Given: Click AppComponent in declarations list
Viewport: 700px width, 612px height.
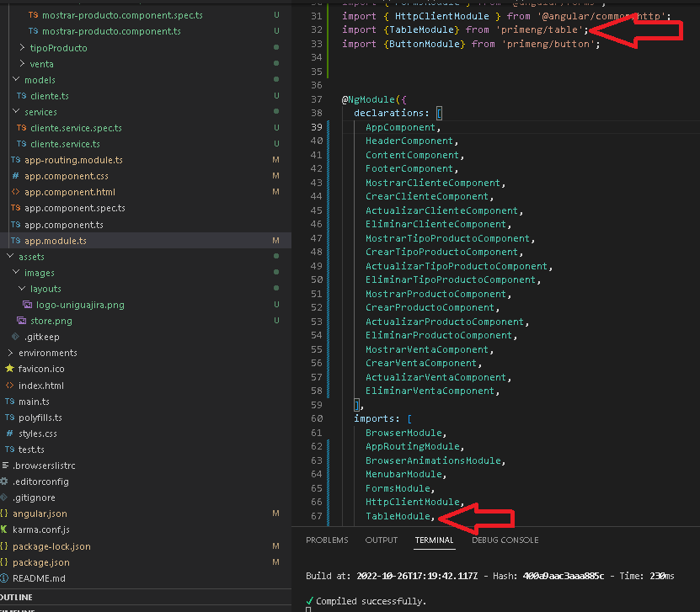Looking at the screenshot, I should [x=400, y=127].
